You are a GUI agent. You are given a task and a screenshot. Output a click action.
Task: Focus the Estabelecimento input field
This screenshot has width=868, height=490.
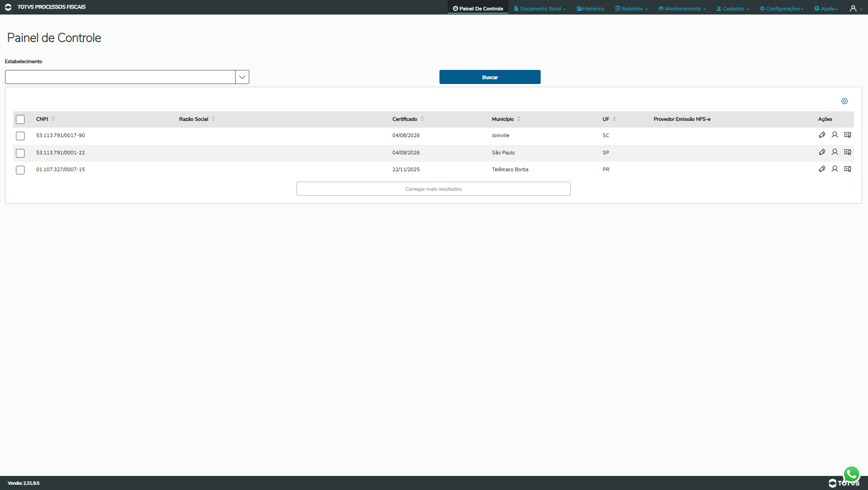tap(120, 77)
